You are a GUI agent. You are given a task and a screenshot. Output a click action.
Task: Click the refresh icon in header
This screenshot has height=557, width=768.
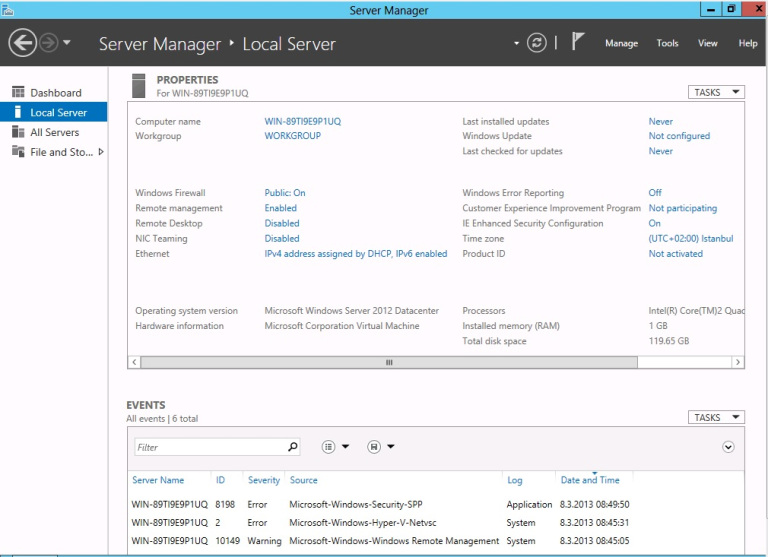point(538,43)
